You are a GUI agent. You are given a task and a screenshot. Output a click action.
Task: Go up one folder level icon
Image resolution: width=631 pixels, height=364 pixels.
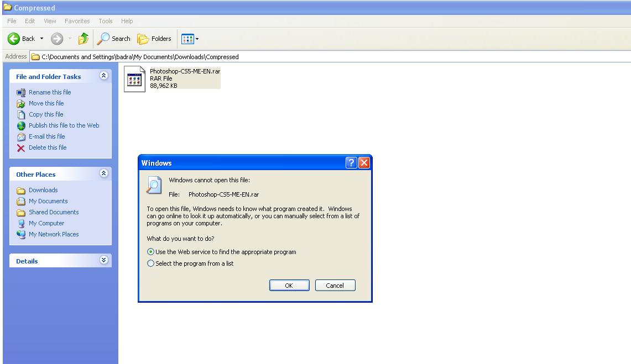(84, 39)
